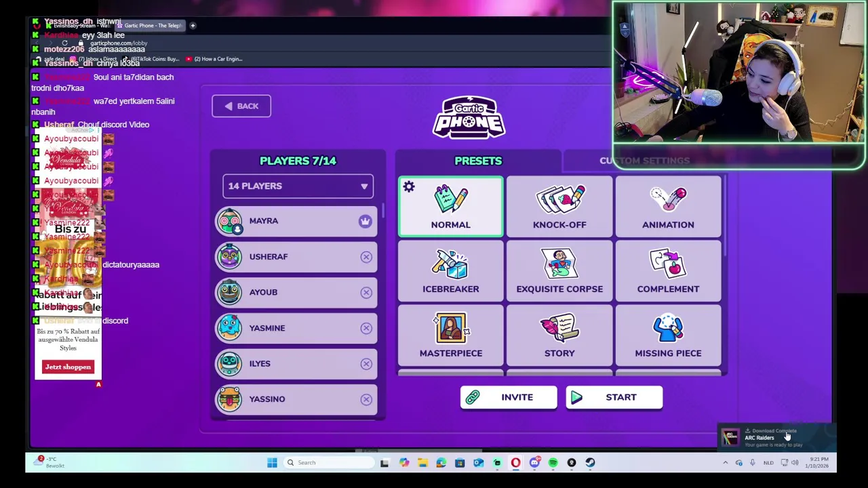Open Microsoft Edge from the taskbar

[441, 463]
